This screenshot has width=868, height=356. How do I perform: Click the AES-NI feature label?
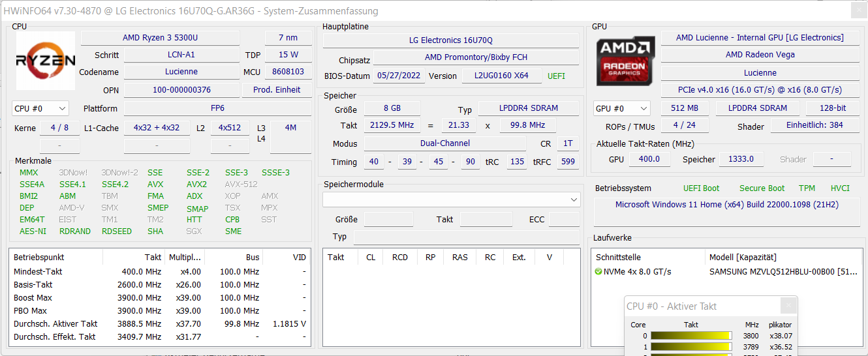click(33, 231)
